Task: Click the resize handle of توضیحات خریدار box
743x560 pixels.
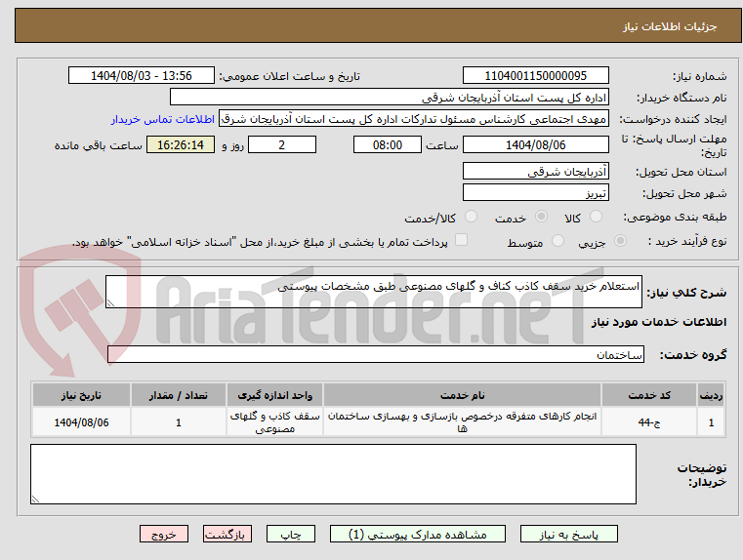Action: [35, 499]
